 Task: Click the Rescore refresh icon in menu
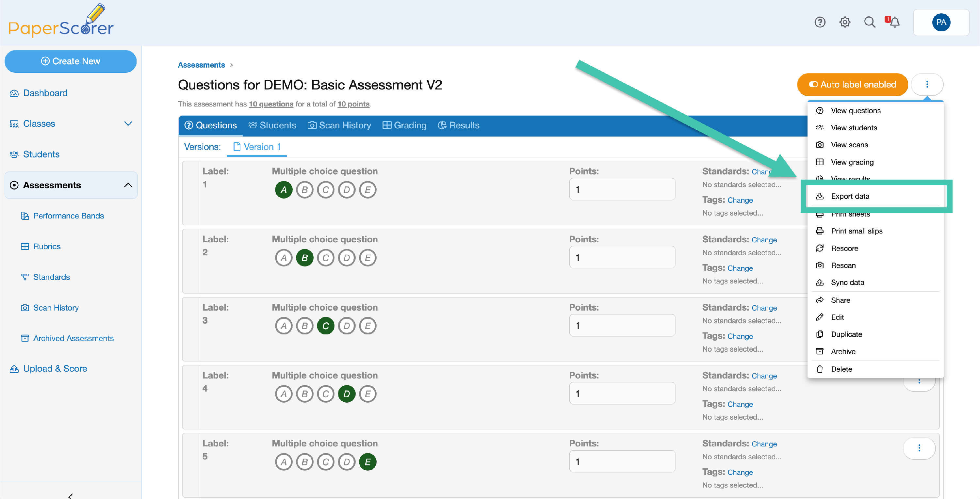820,248
